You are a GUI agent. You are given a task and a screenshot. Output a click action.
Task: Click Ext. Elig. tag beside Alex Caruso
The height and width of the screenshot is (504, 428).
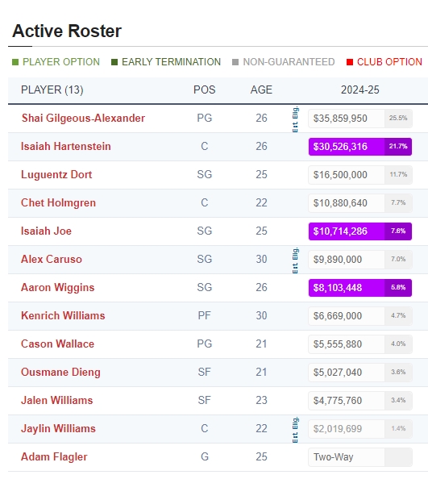(x=295, y=260)
